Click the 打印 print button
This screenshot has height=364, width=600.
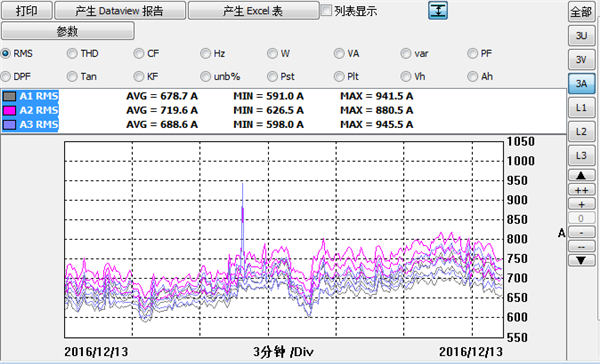coord(27,10)
